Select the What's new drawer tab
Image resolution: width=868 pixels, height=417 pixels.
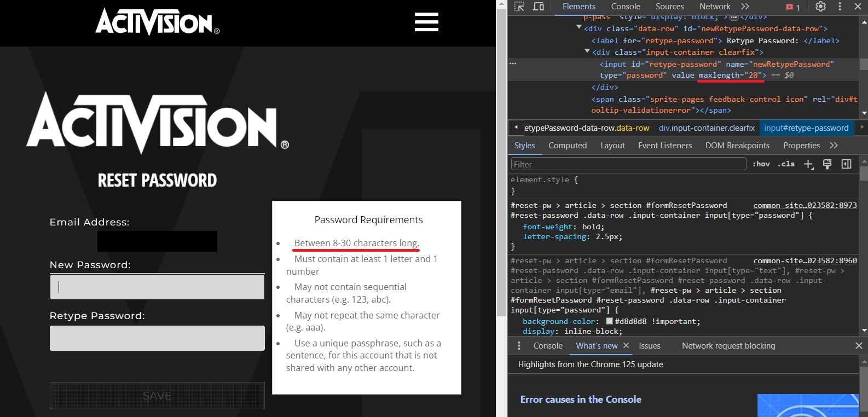597,346
